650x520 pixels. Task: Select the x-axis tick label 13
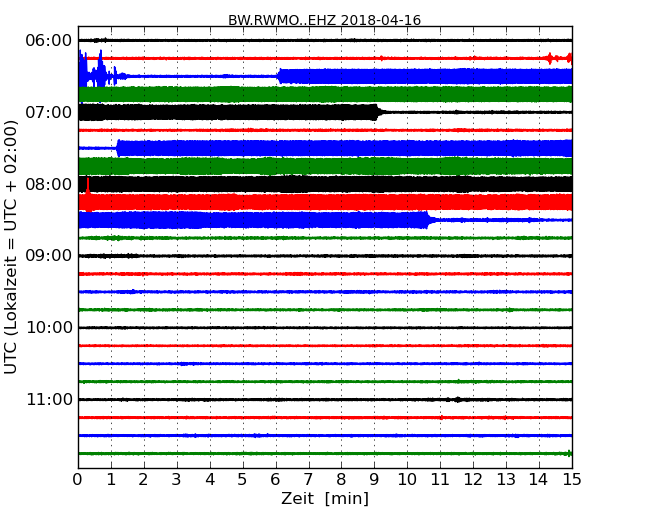(506, 480)
